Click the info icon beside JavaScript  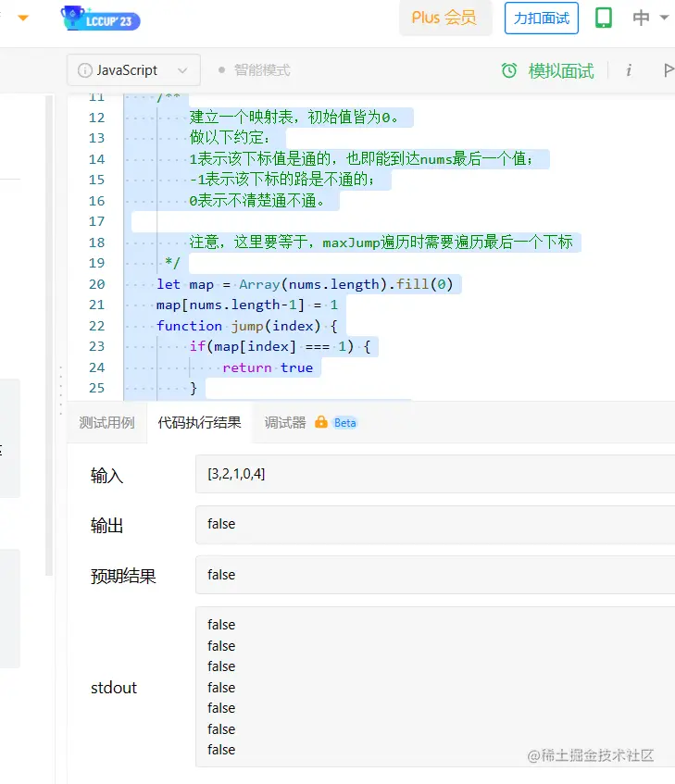[x=85, y=70]
